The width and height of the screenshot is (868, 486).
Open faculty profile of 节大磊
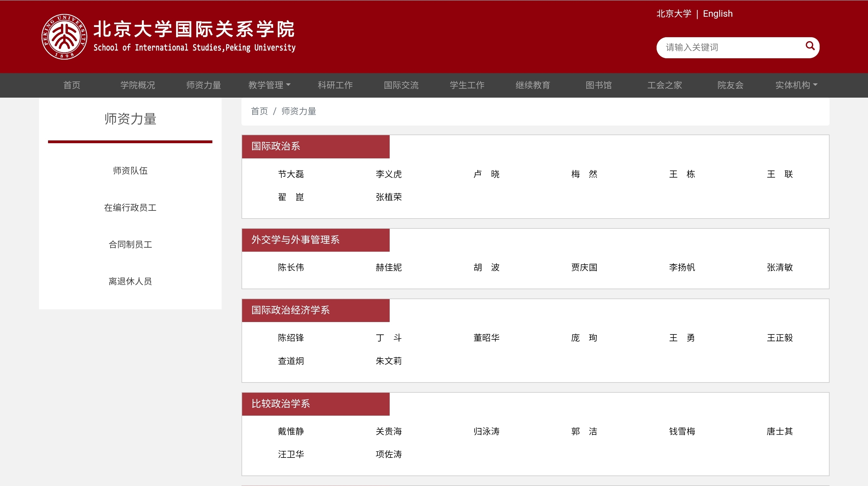pyautogui.click(x=291, y=174)
